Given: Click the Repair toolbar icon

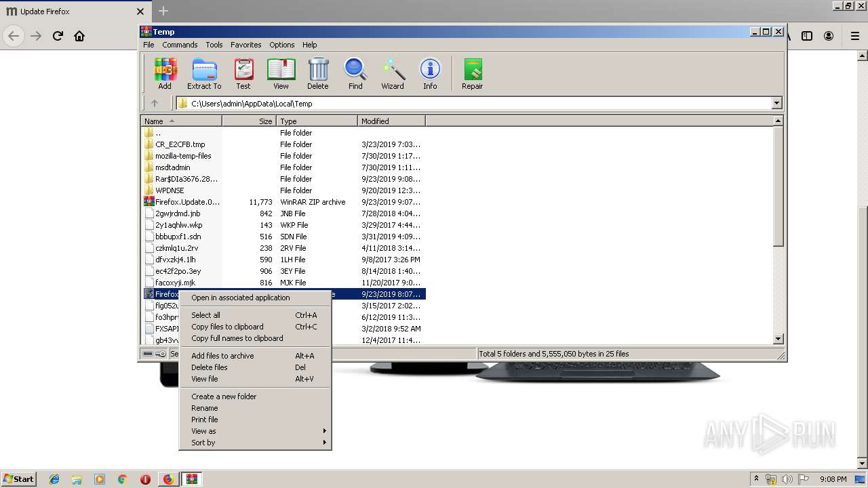Looking at the screenshot, I should 473,74.
